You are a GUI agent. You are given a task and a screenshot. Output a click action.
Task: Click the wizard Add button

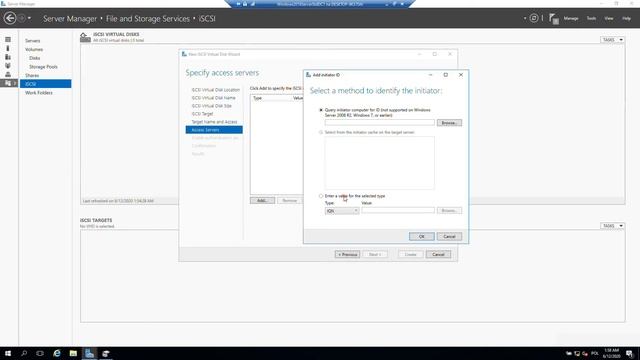tap(262, 200)
